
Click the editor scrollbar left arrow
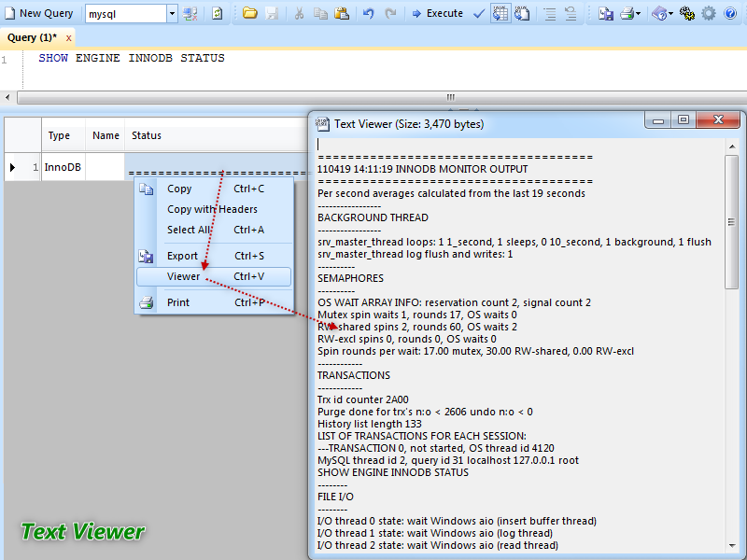(x=7, y=97)
